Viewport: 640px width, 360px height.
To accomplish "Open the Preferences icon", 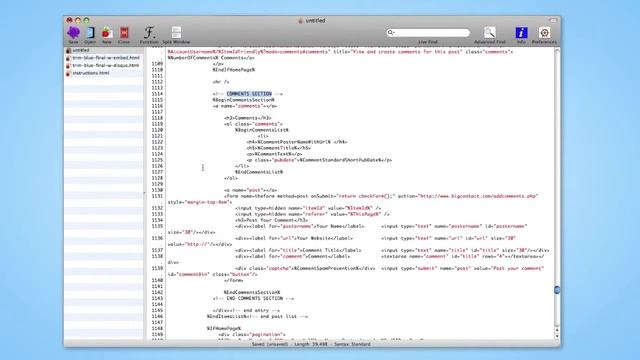I will [544, 33].
